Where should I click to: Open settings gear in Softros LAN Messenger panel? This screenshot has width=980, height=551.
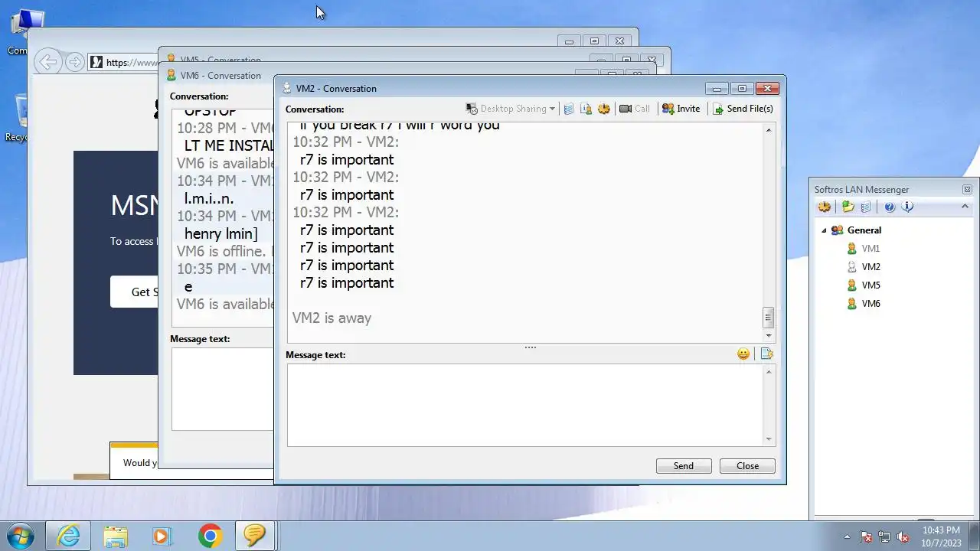pos(825,207)
